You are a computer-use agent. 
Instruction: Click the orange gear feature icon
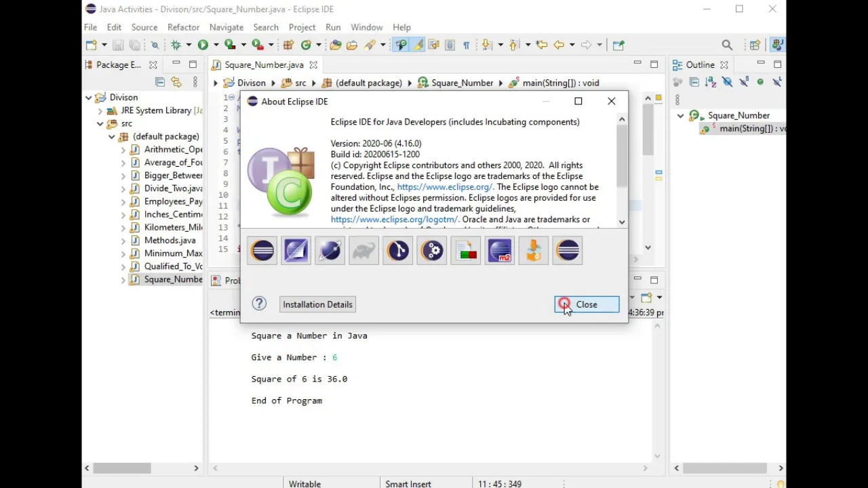coord(432,251)
